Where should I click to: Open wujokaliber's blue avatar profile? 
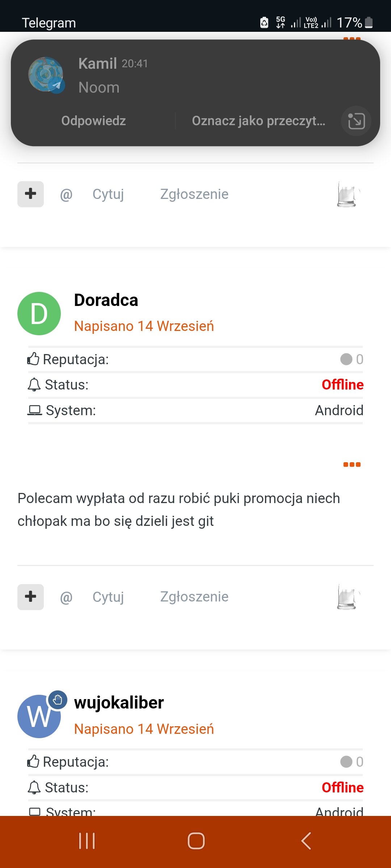39,716
